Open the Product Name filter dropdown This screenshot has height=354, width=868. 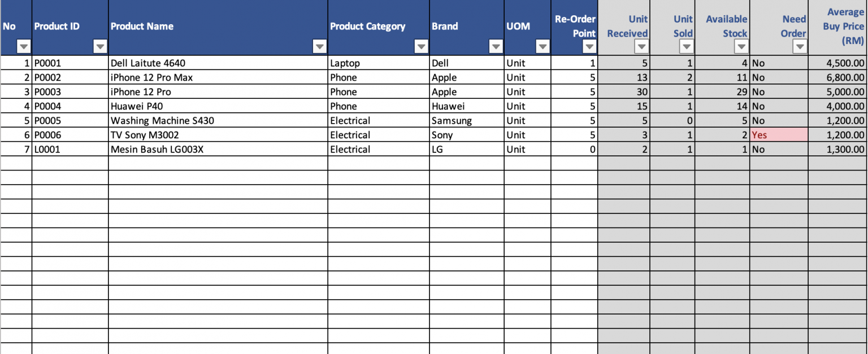coord(319,47)
